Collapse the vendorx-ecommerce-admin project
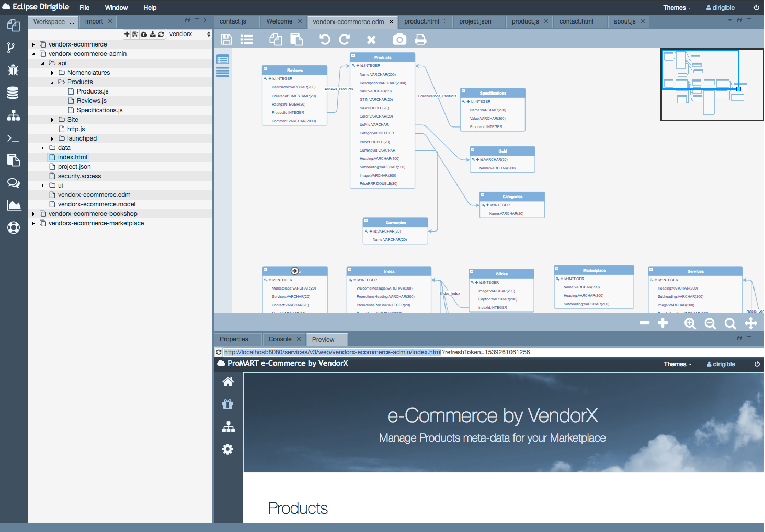 tap(33, 54)
